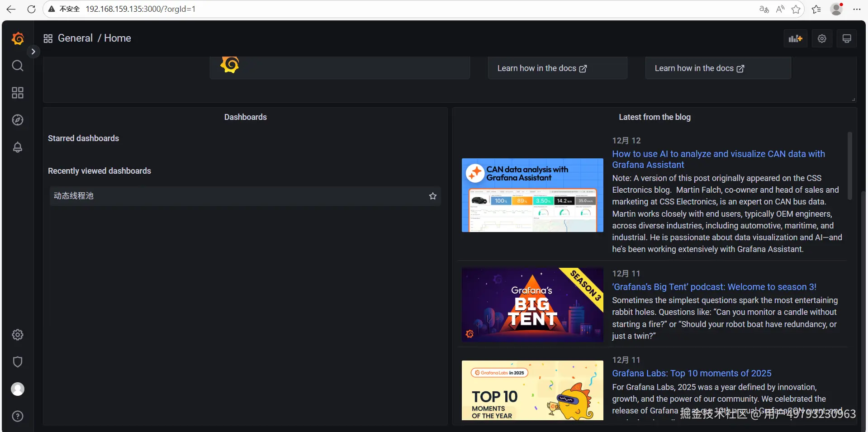Open the second Learn how in the docs link
This screenshot has height=432, width=868.
tap(699, 68)
